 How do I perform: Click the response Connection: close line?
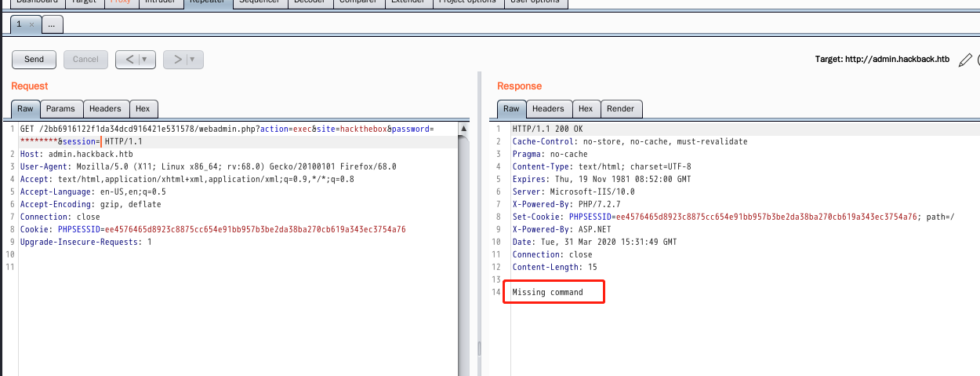click(553, 254)
